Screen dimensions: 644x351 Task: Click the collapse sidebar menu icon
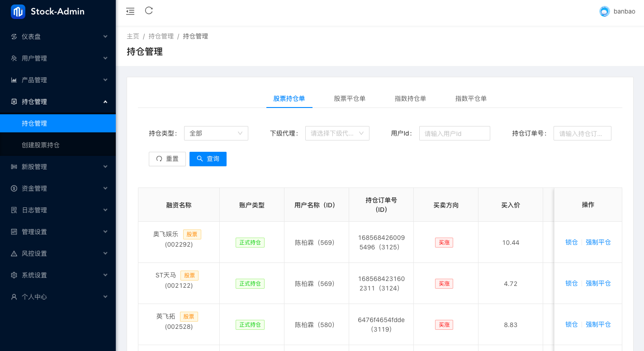(130, 11)
